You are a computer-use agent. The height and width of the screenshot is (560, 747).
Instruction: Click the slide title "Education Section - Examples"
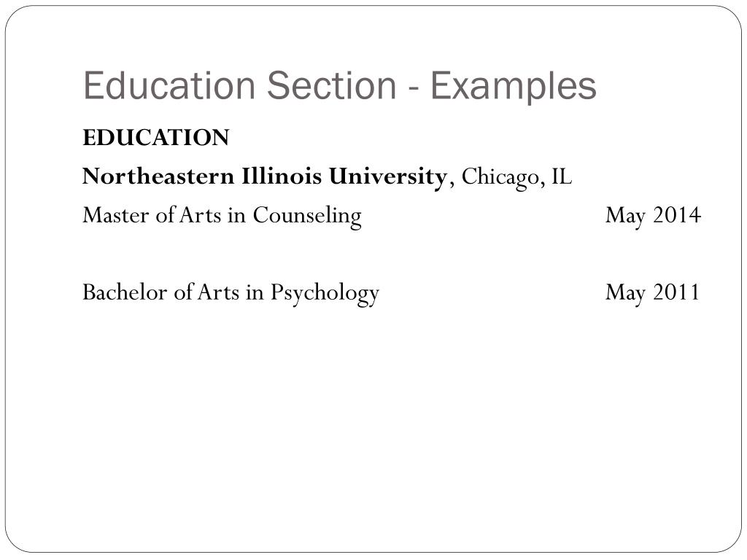pos(340,86)
